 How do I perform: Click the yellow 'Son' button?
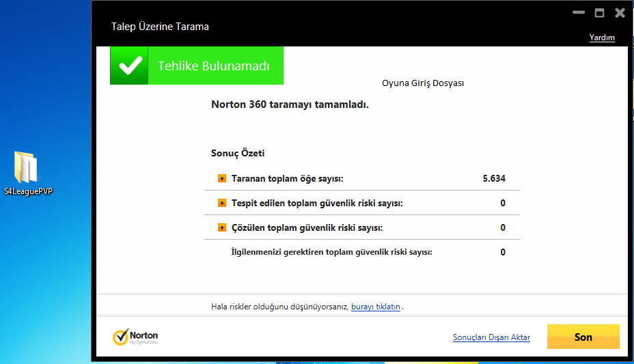tap(583, 337)
